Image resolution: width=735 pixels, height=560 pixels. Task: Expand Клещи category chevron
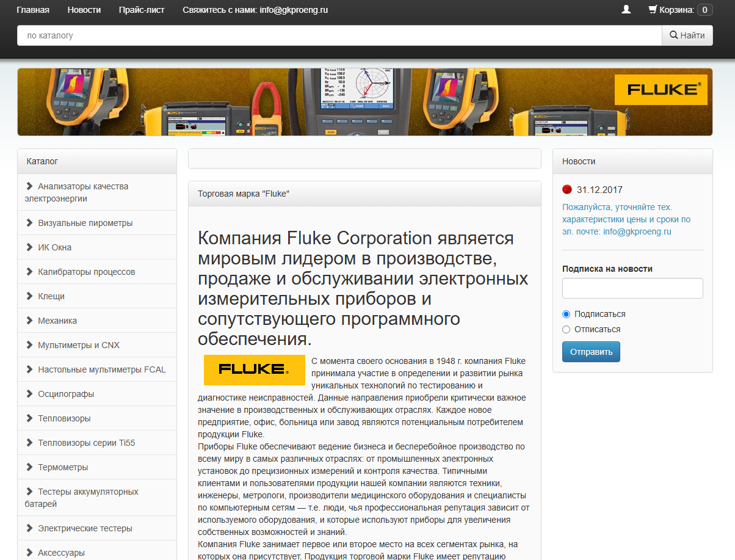(x=29, y=296)
